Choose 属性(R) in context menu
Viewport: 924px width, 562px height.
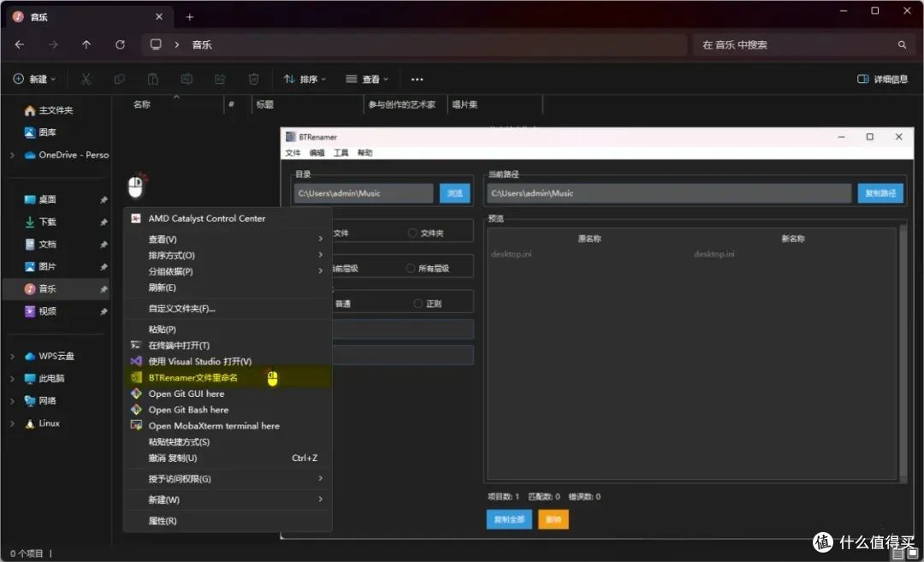pos(228,521)
